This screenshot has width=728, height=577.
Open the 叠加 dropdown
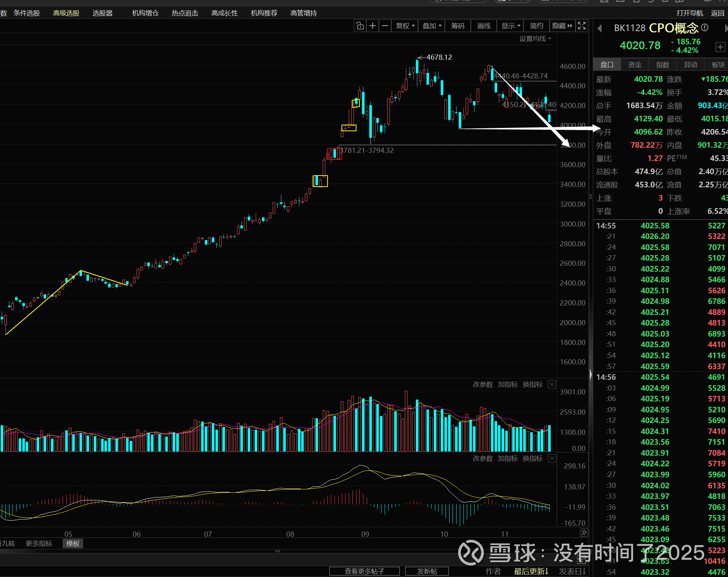432,26
